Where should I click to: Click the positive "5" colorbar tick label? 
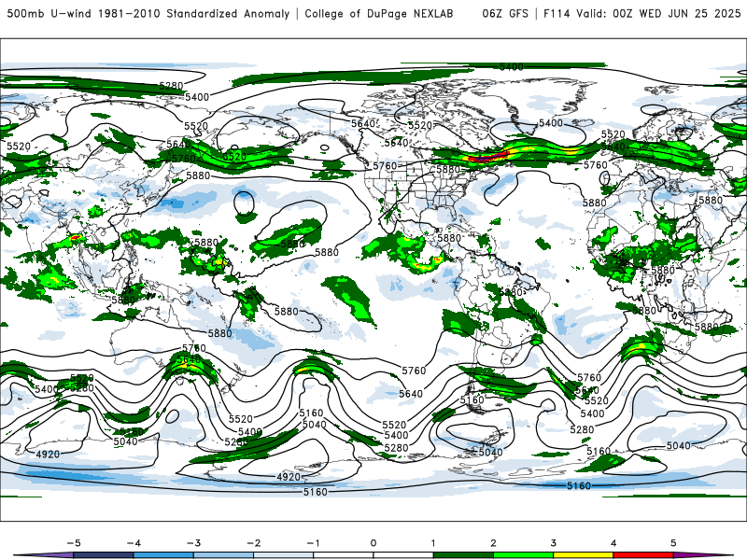(673, 543)
